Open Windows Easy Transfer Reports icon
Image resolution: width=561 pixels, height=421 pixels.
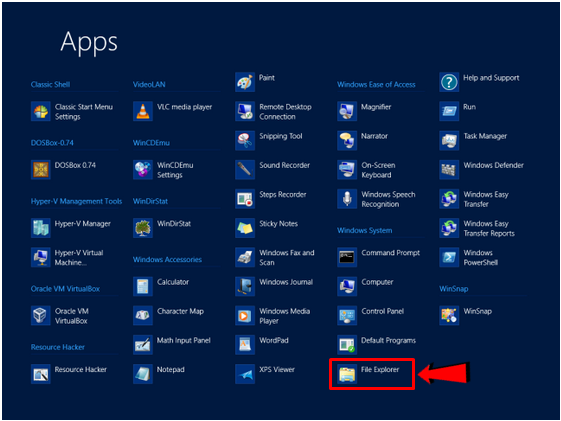coord(449,228)
